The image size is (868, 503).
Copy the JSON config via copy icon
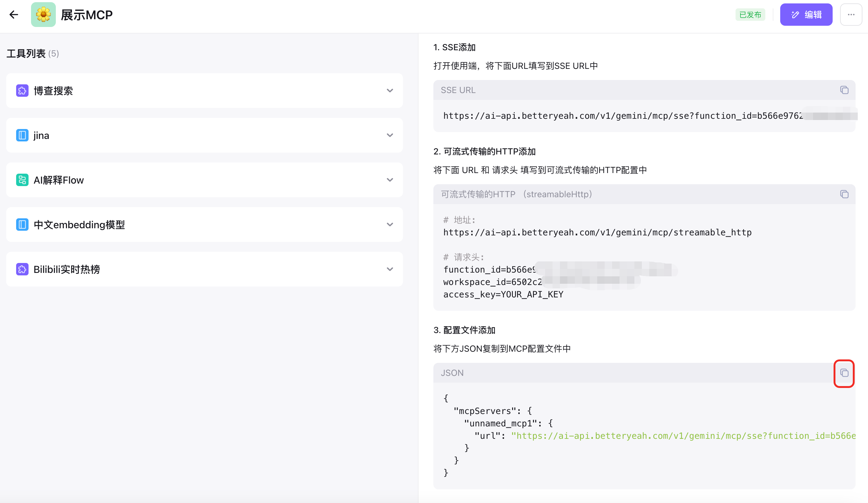pos(844,373)
